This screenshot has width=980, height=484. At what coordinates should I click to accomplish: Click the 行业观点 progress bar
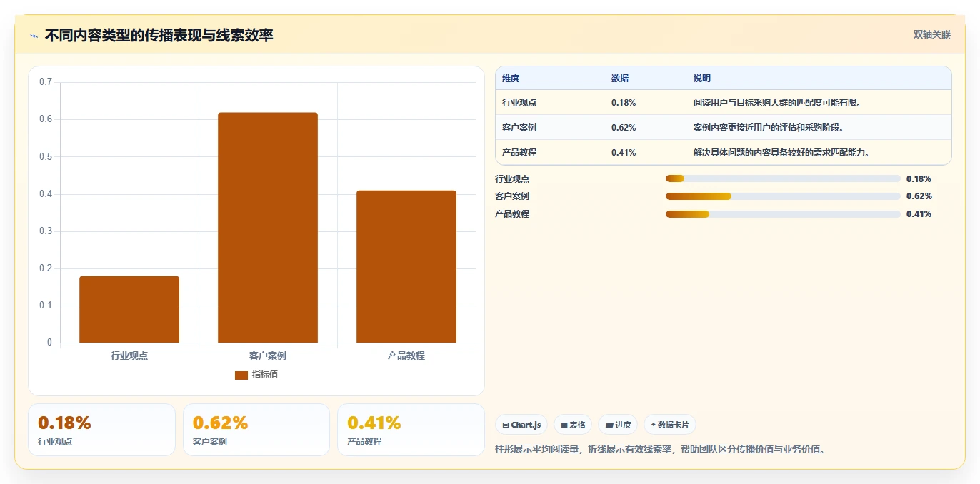[783, 178]
